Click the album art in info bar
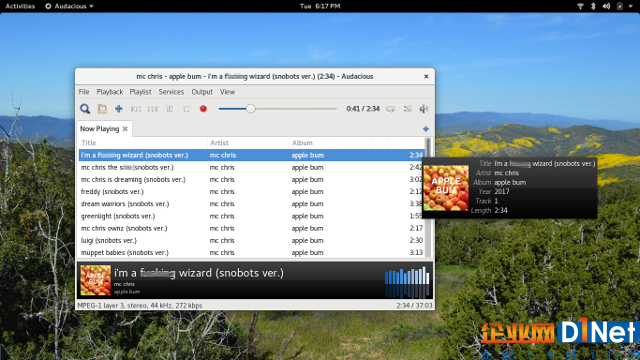Viewport: 640px width, 360px height. (x=96, y=280)
